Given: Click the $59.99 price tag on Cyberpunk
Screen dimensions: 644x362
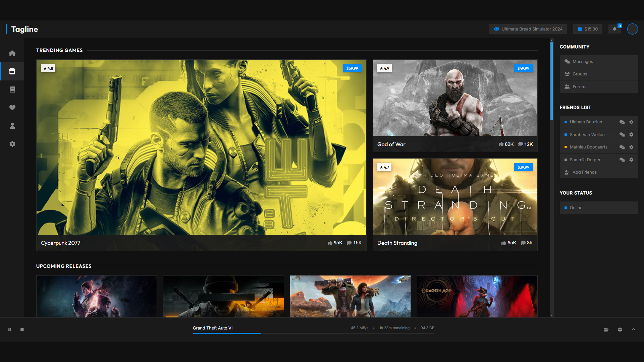Looking at the screenshot, I should click(352, 68).
